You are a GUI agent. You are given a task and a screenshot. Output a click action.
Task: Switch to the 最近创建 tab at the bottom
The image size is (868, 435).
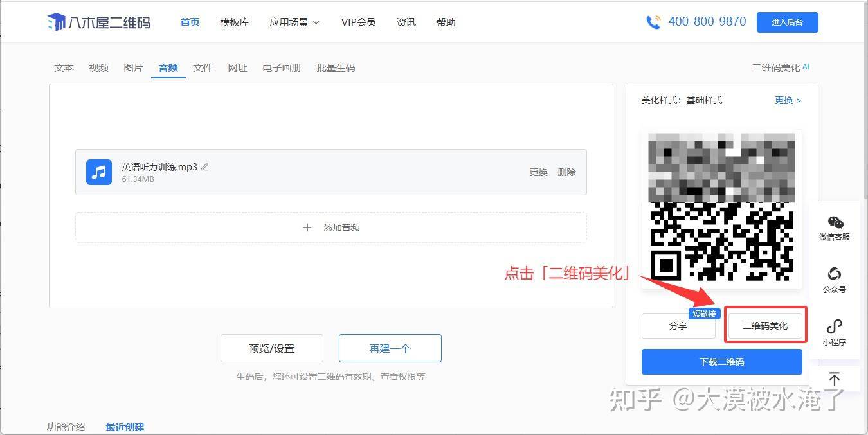[x=125, y=427]
